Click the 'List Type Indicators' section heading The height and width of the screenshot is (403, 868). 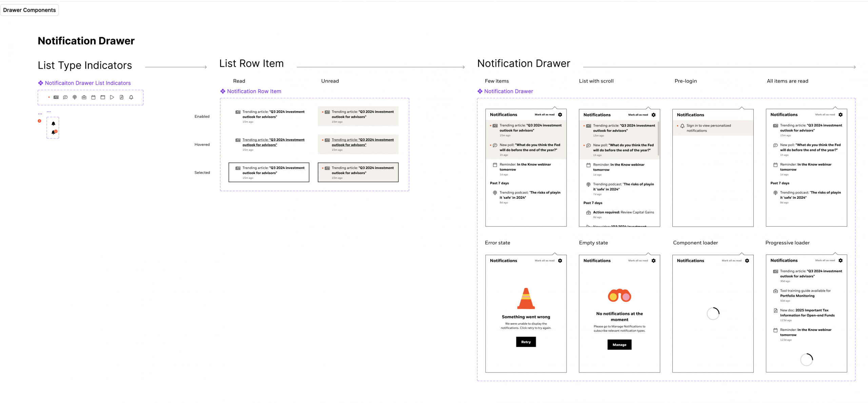tap(85, 65)
